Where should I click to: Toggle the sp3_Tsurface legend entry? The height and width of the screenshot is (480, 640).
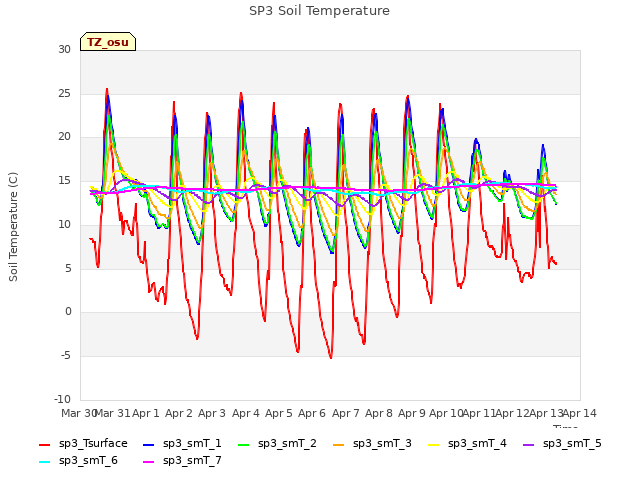[x=83, y=444]
